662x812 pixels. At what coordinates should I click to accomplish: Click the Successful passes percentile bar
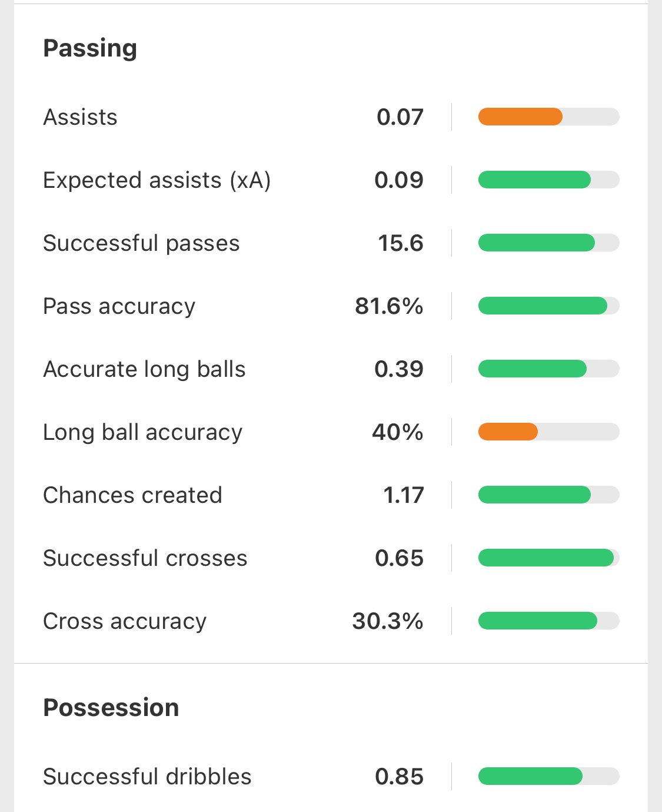(548, 243)
